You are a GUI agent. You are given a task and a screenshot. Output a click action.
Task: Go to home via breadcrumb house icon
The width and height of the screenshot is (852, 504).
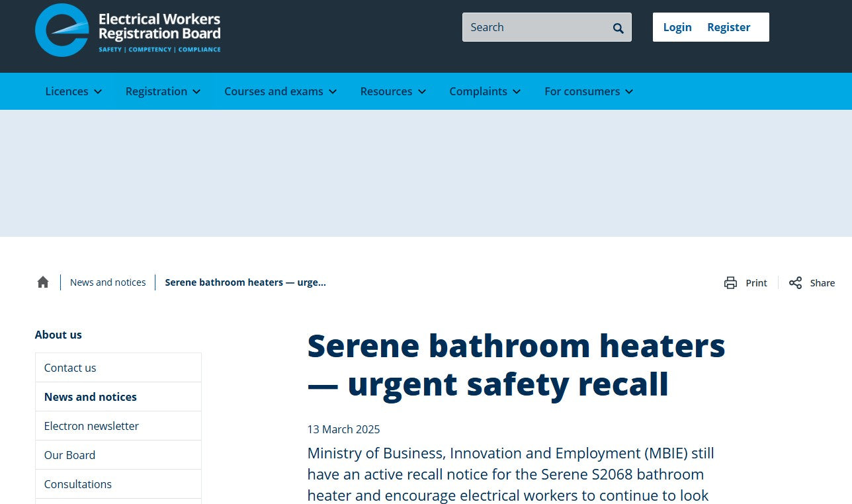[43, 282]
